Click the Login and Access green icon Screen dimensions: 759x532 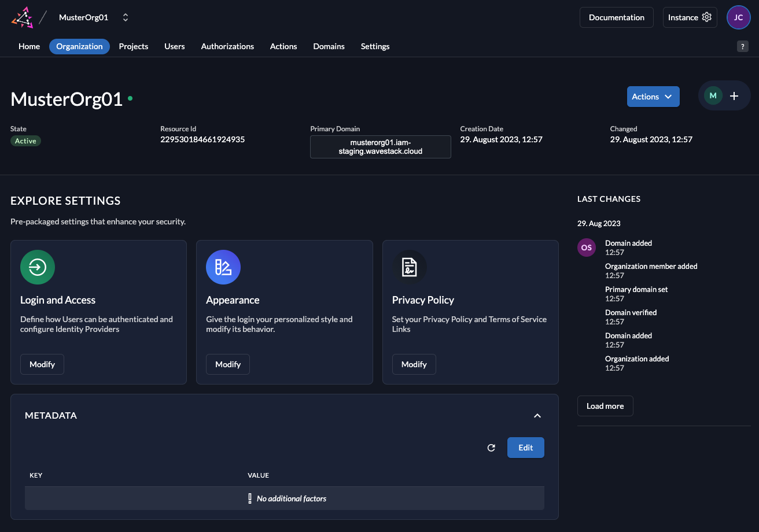click(x=38, y=267)
